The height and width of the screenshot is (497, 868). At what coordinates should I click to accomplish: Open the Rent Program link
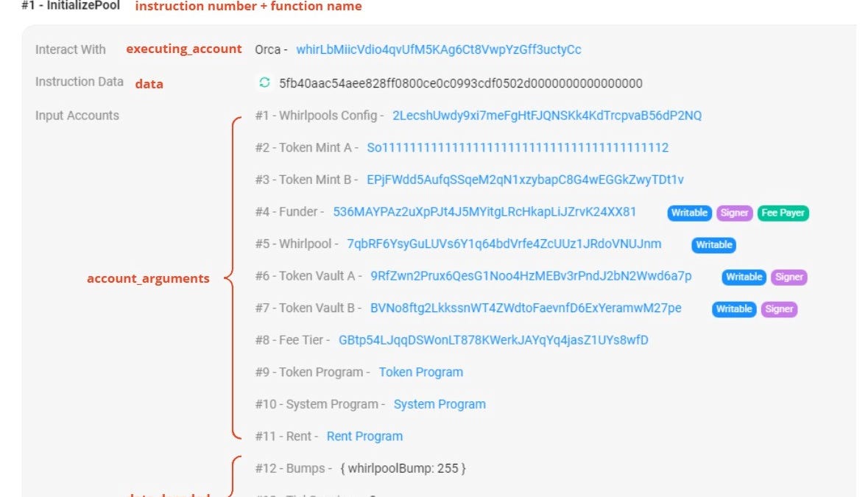point(365,436)
